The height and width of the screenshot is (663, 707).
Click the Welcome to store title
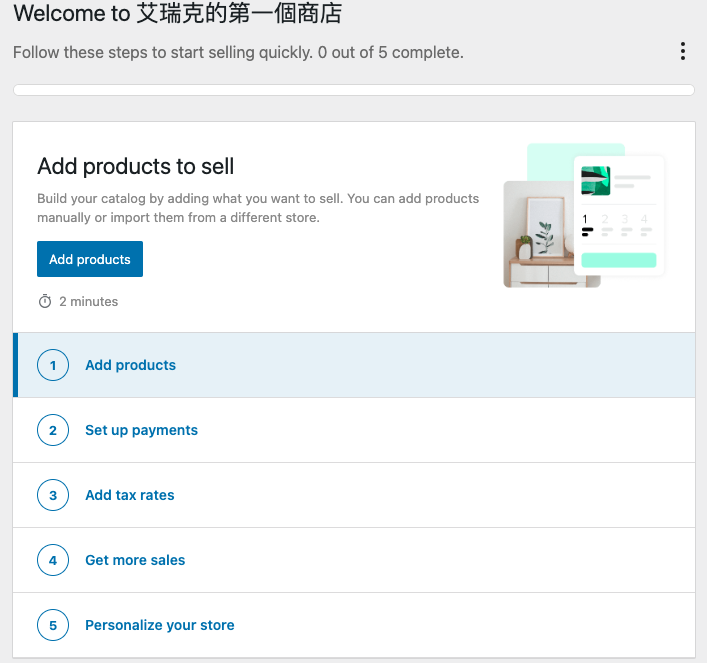[x=178, y=13]
